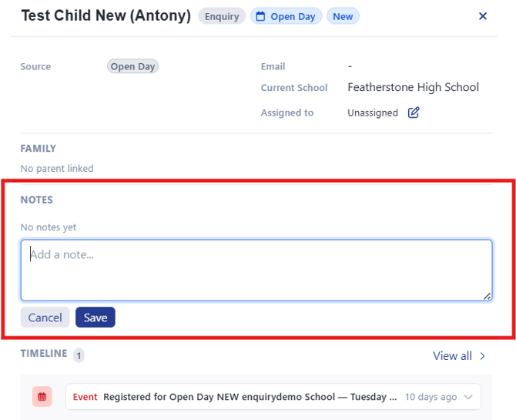Image resolution: width=516 pixels, height=420 pixels.
Task: Click the timeline count badge
Action: [79, 356]
